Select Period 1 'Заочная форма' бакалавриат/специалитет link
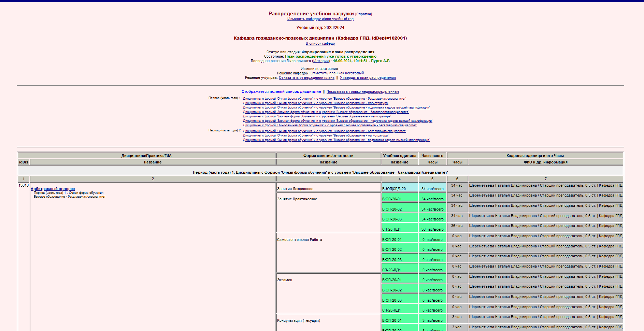644x331 pixels. (x=326, y=112)
